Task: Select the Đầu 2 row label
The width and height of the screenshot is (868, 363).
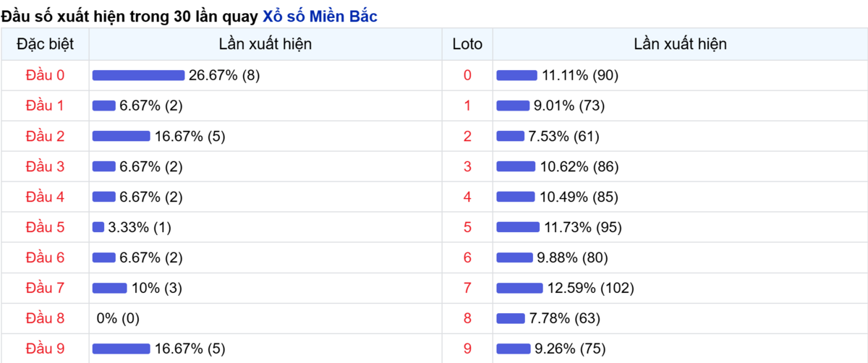Action: (45, 136)
